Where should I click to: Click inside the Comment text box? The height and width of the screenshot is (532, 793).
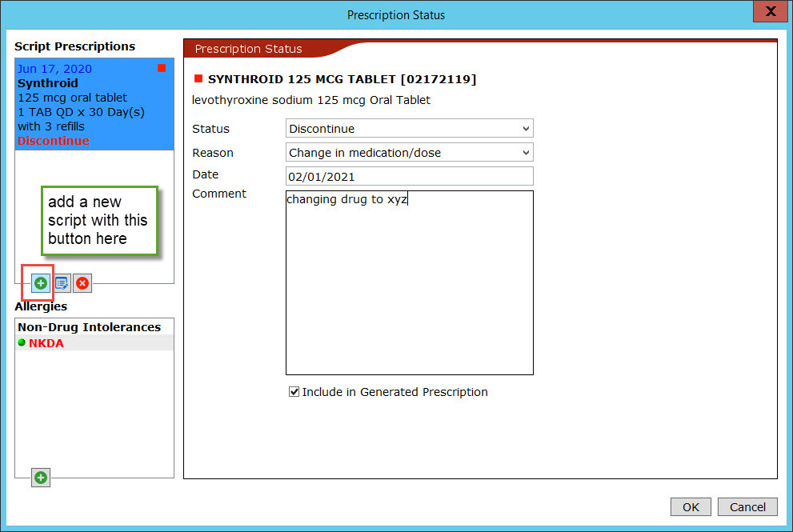tap(409, 288)
